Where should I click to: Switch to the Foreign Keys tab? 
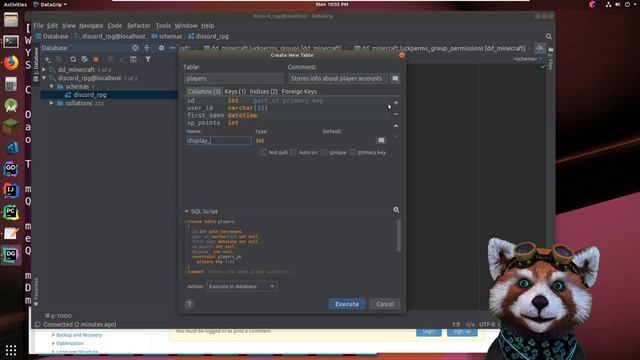[x=299, y=91]
